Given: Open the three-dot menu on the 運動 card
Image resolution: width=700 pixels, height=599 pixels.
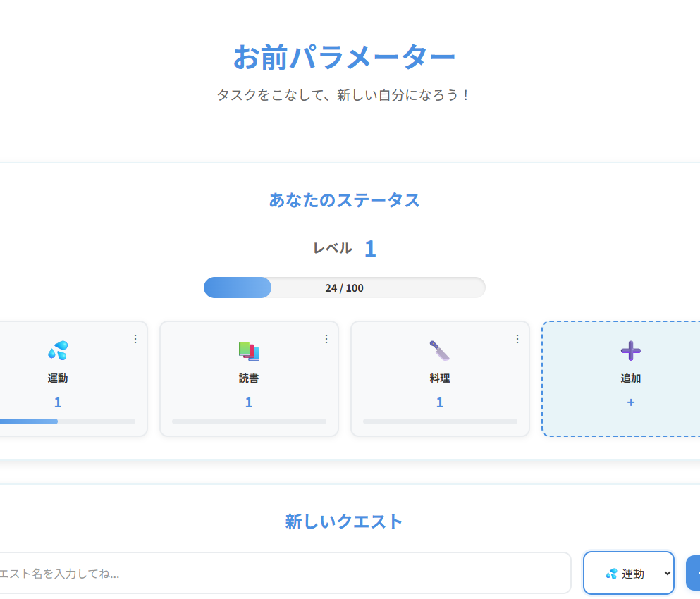Looking at the screenshot, I should click(135, 339).
